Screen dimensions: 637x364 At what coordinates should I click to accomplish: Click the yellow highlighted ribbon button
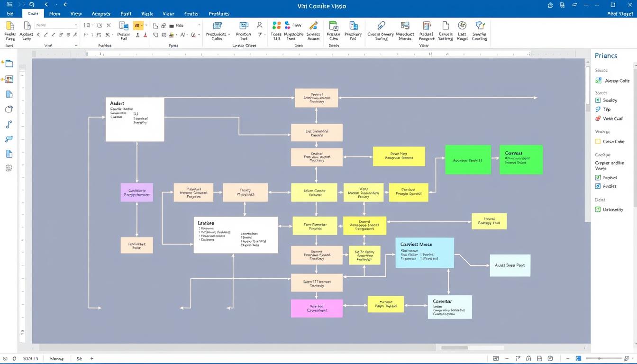137,26
